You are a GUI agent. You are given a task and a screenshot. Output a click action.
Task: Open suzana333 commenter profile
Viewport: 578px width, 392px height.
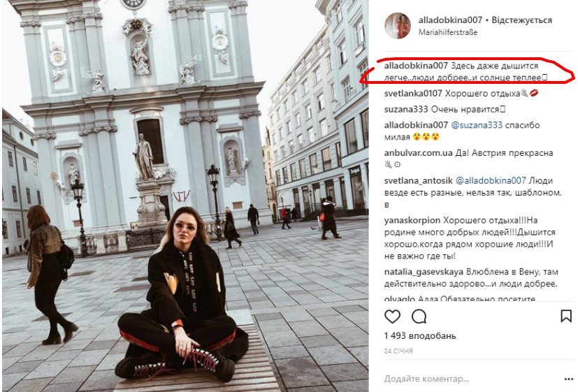pyautogui.click(x=406, y=110)
